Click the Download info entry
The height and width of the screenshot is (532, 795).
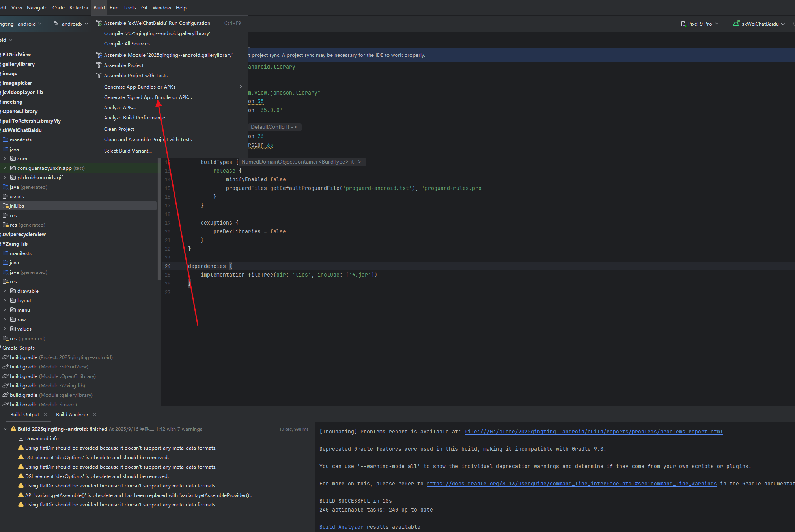coord(42,438)
